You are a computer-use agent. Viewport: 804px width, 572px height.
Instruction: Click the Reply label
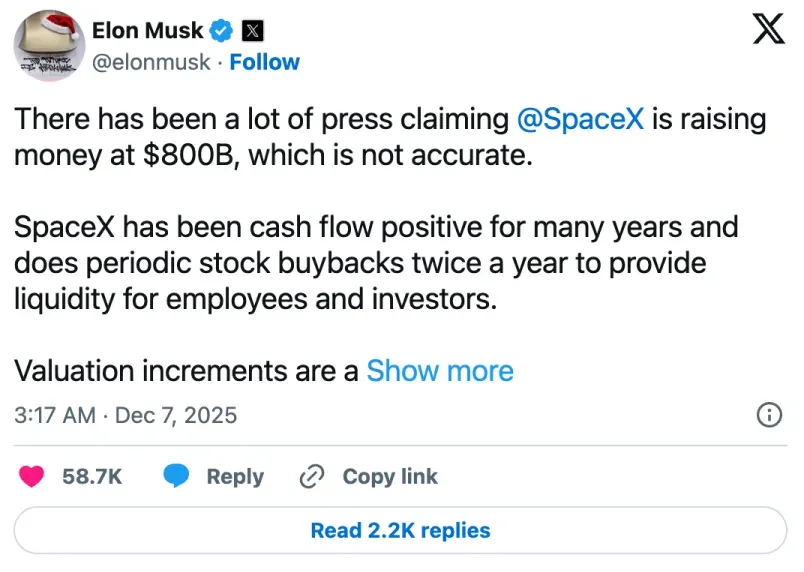pos(235,477)
